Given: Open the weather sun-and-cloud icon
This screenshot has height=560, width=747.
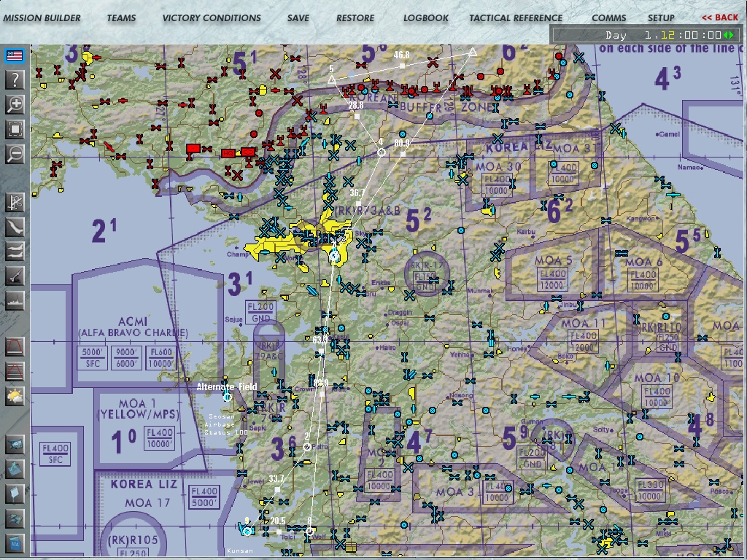Looking at the screenshot, I should [x=15, y=396].
